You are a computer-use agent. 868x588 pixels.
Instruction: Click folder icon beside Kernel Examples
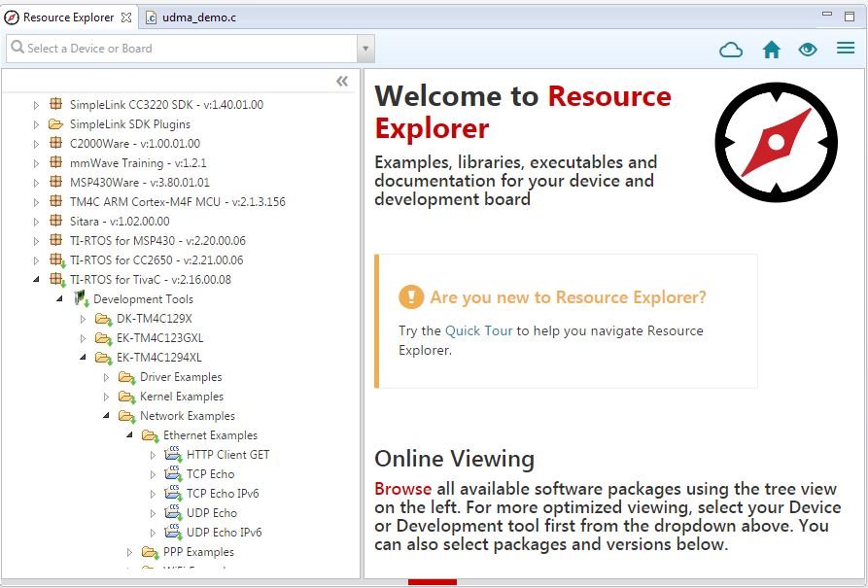(126, 397)
